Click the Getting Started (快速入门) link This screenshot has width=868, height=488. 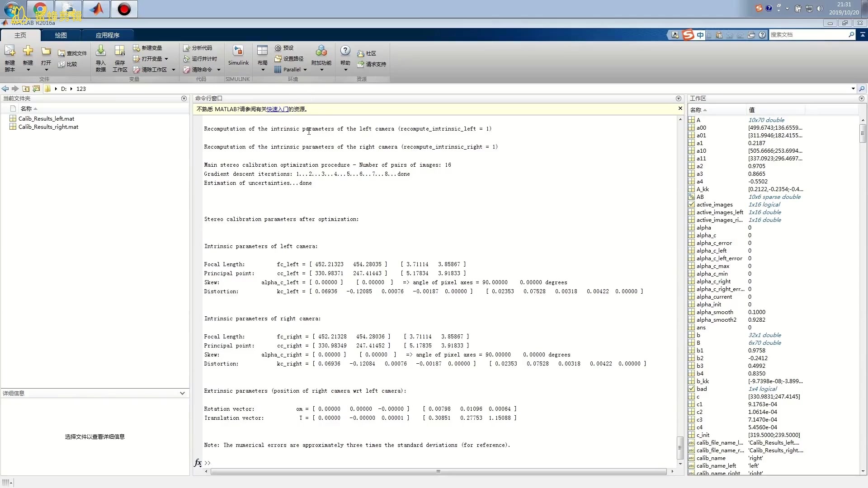tap(277, 109)
